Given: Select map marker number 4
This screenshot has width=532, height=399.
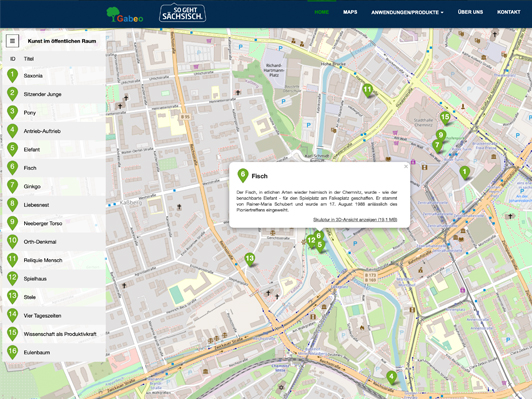Looking at the screenshot, I should click(x=391, y=377).
